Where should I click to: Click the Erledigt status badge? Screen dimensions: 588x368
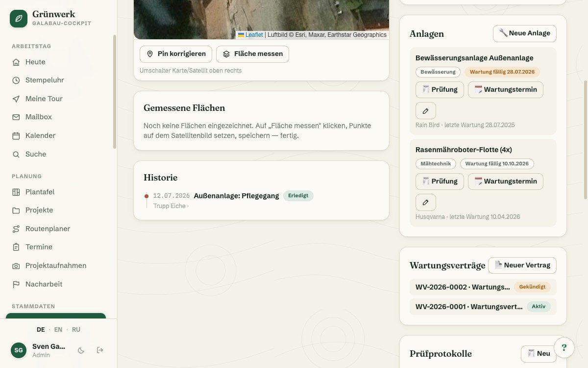(x=298, y=196)
